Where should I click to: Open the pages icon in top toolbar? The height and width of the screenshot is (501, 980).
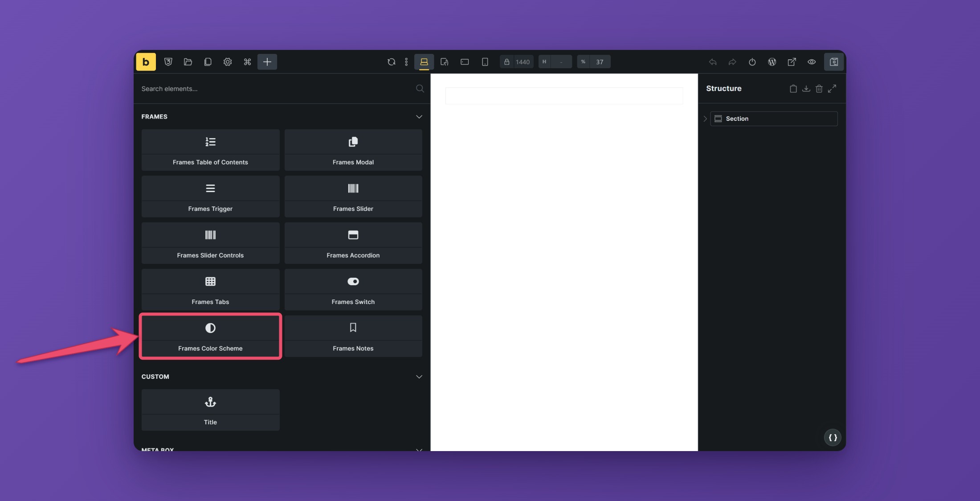(x=208, y=62)
